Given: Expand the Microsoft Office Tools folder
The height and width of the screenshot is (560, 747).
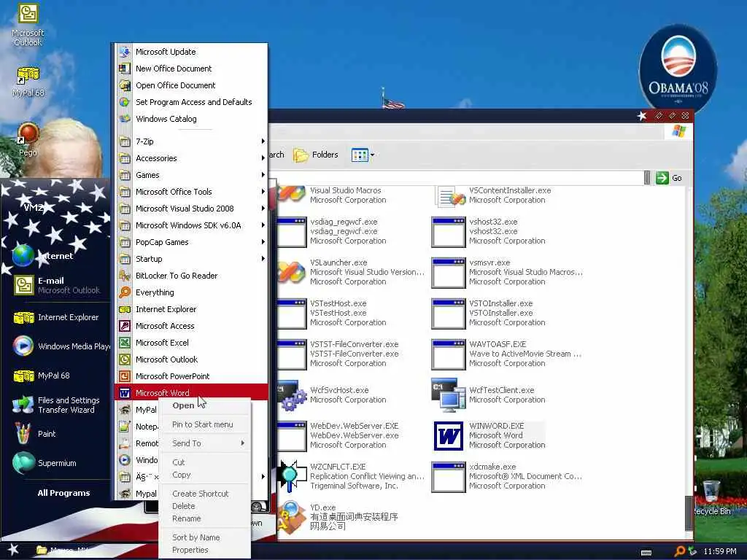Looking at the screenshot, I should 190,192.
